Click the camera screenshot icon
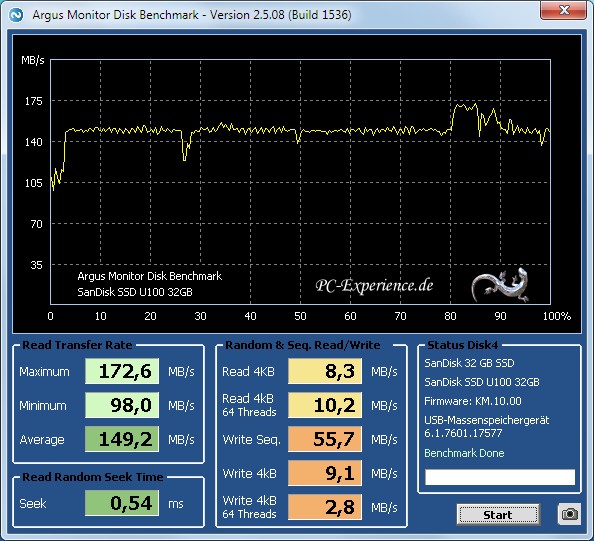 click(569, 514)
